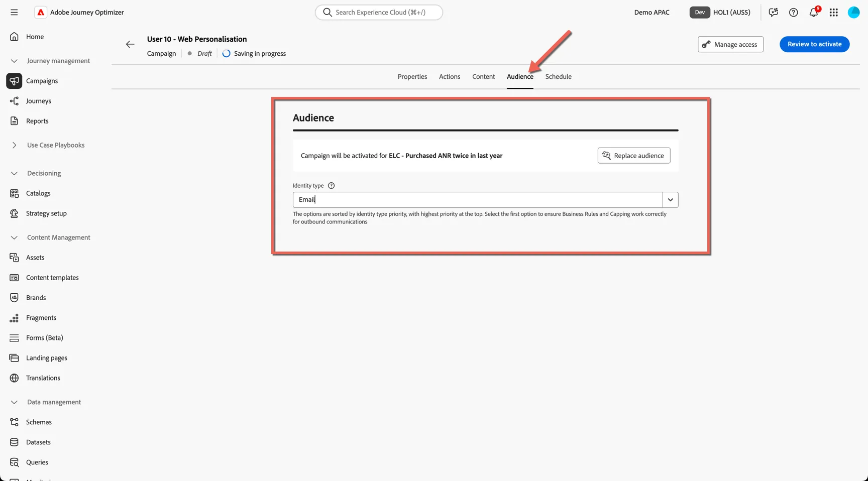Open the help question mark icon

click(793, 12)
